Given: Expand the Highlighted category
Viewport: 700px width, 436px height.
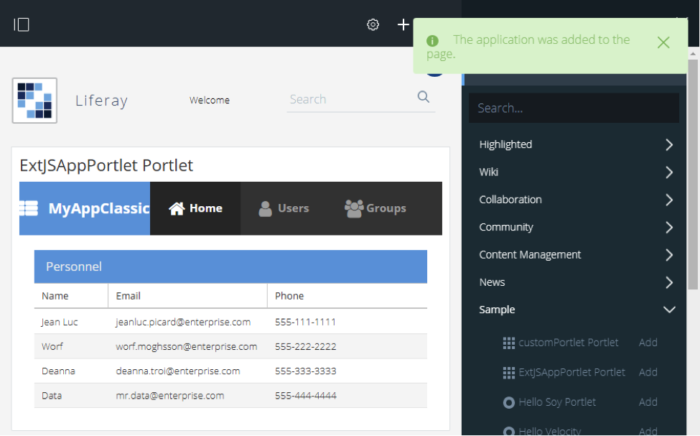Looking at the screenshot, I should 668,145.
